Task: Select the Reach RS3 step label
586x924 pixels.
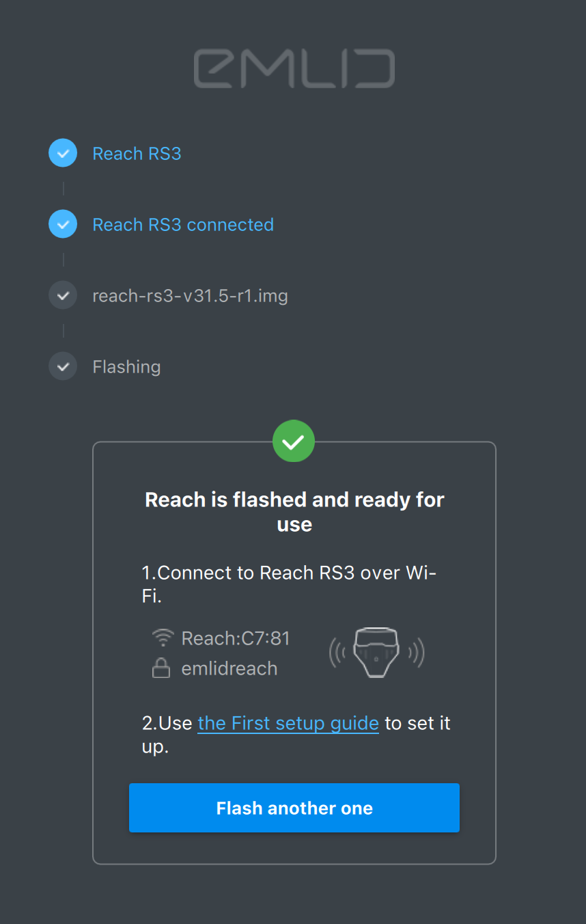Action: (x=137, y=153)
